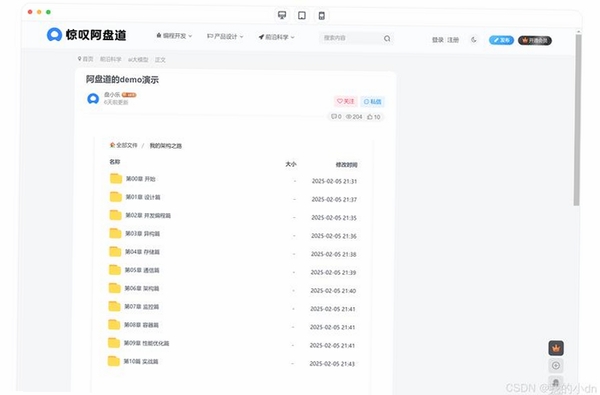This screenshot has width=600, height=395.
Task: Open the 第07章 监控篇 folder name
Action: tap(141, 307)
